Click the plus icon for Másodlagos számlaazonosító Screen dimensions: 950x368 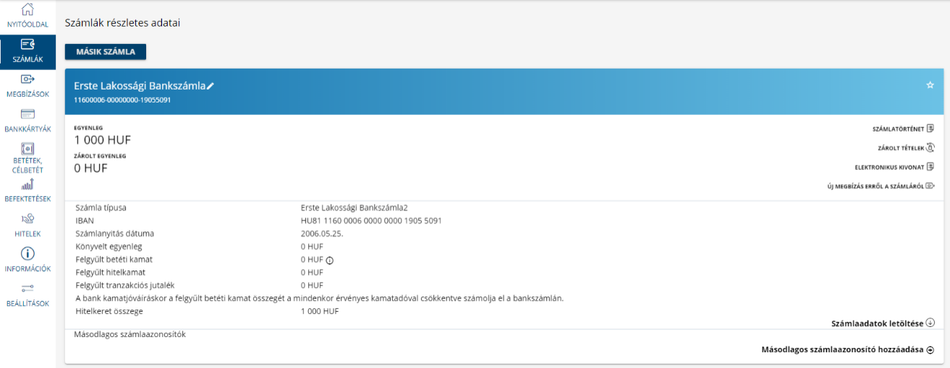click(930, 350)
